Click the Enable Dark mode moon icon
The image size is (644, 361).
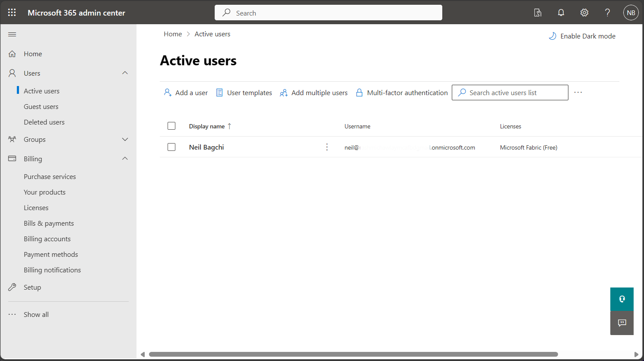coord(552,36)
